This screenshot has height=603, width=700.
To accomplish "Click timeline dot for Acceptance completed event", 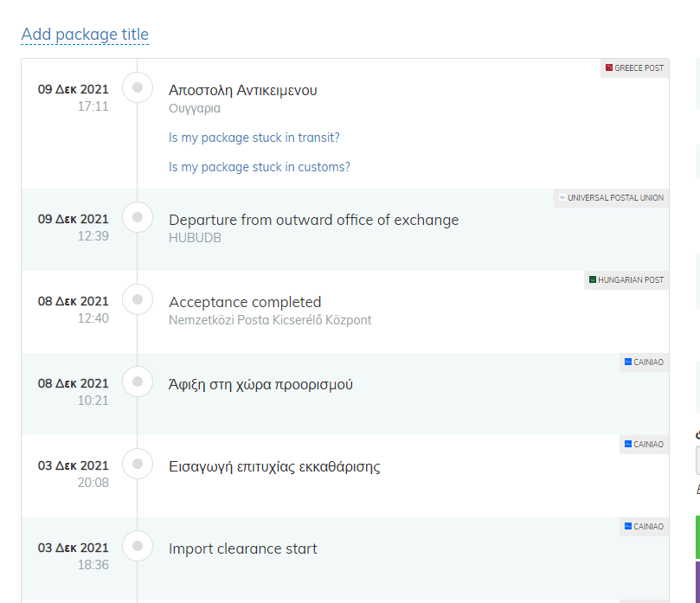I will [x=138, y=299].
